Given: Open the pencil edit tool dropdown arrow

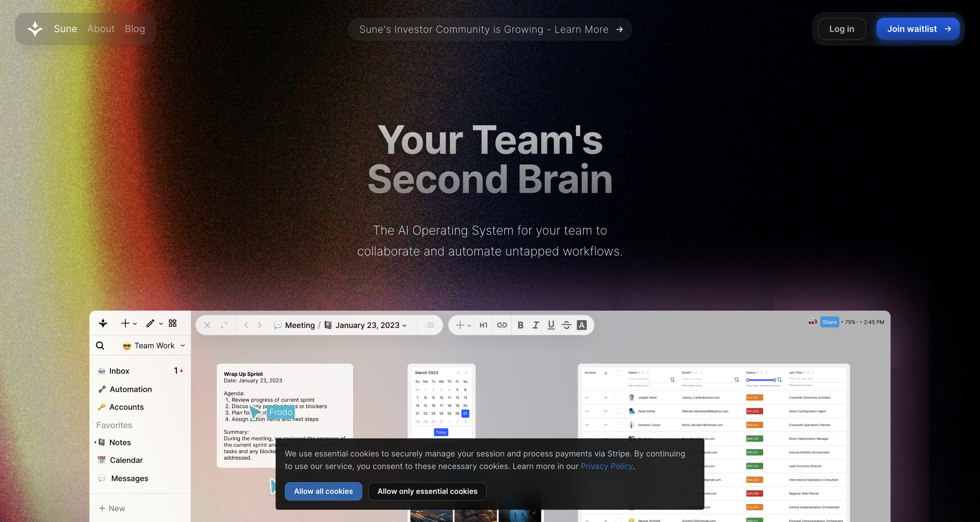Looking at the screenshot, I should point(161,324).
